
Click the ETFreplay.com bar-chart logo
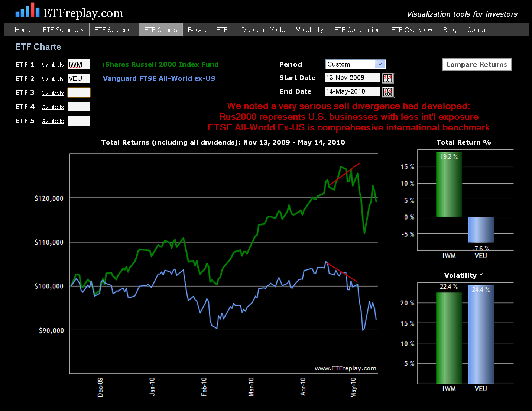pyautogui.click(x=27, y=10)
